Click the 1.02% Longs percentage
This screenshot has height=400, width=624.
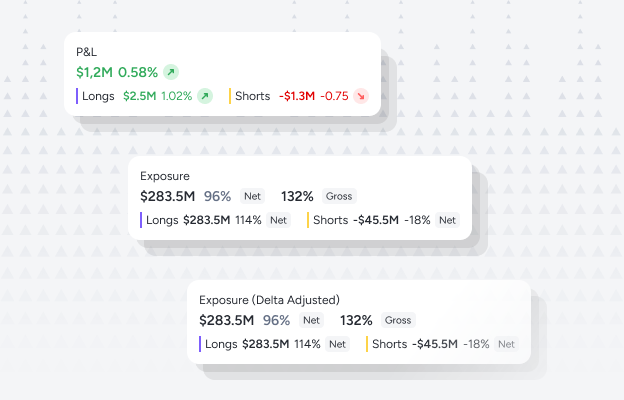coord(177,96)
